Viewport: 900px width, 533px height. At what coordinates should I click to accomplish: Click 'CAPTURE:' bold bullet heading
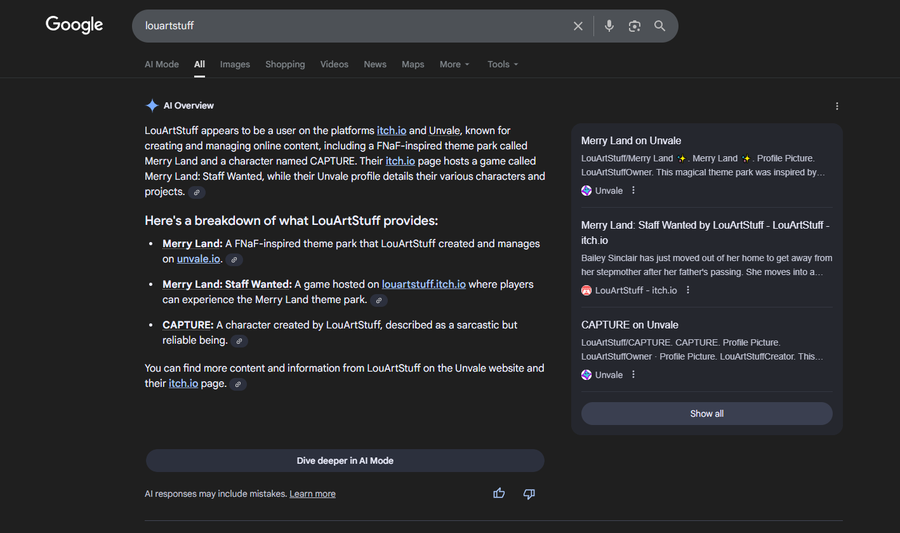point(188,325)
